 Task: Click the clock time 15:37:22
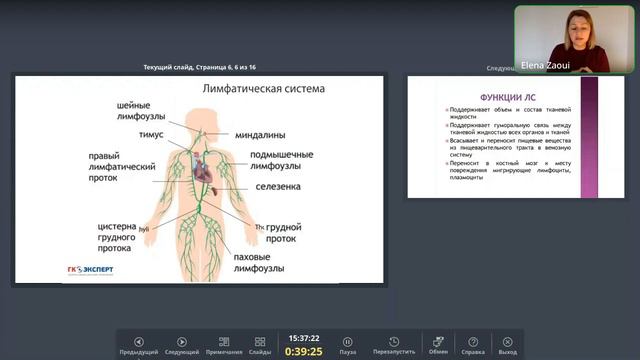click(304, 338)
